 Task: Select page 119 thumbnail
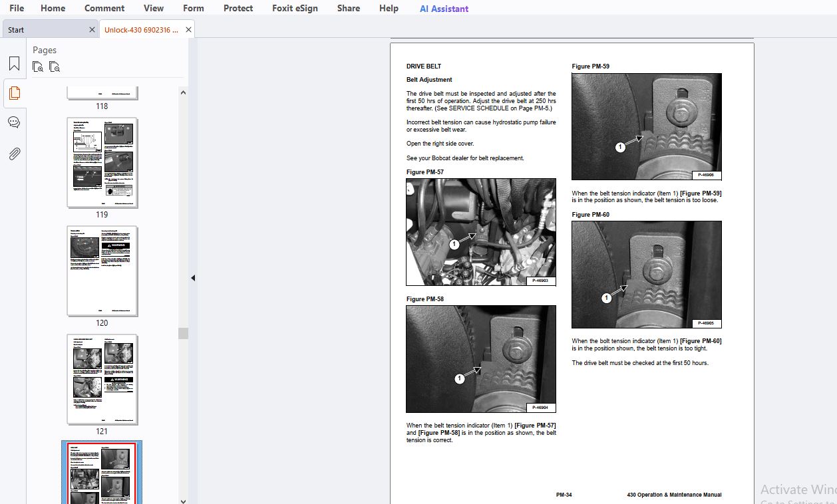[x=102, y=163]
